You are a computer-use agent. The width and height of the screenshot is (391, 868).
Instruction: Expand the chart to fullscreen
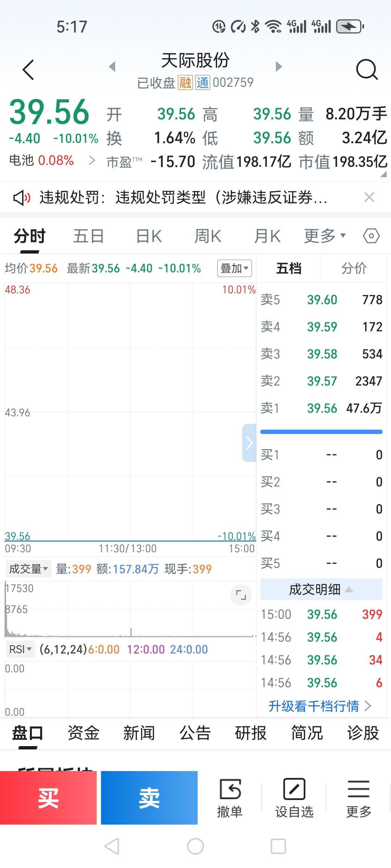[241, 595]
